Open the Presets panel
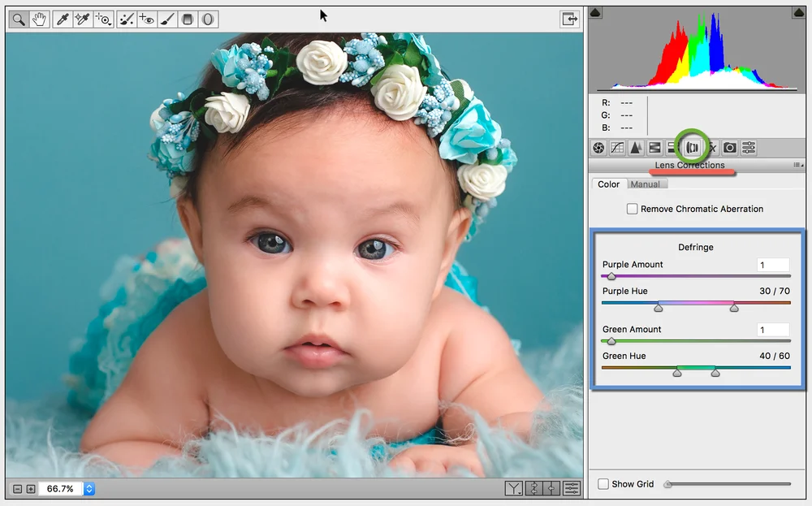Screen dimensions: 812x506 tap(749, 147)
